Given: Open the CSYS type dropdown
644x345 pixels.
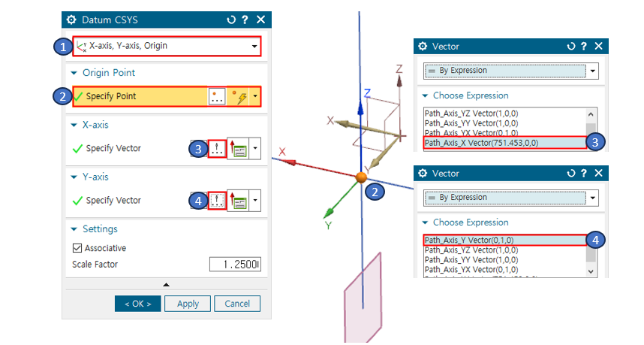Looking at the screenshot, I should coord(254,47).
